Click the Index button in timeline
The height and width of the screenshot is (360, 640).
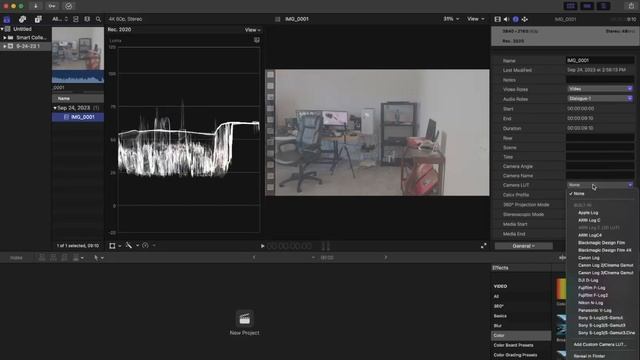click(x=16, y=258)
